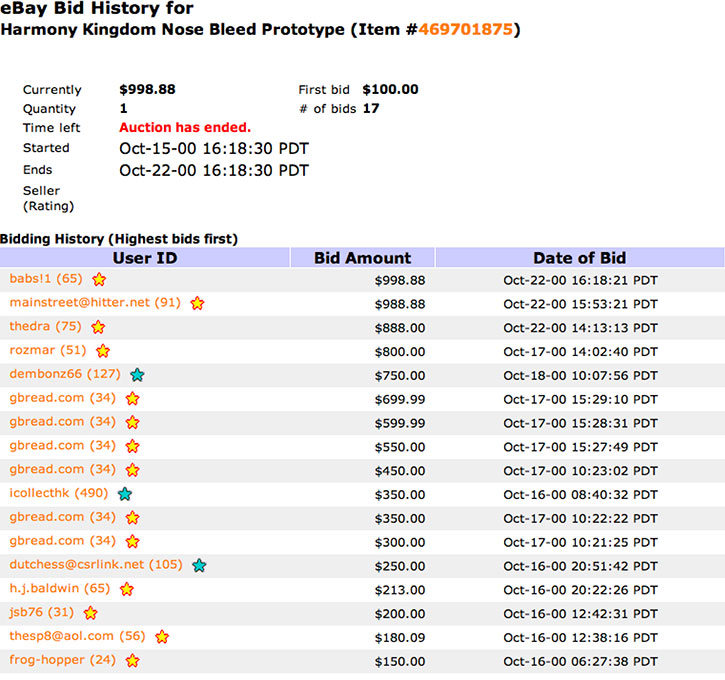725x680 pixels.
Task: Click the star beside mainstreet@hitter.net
Action: pyautogui.click(x=197, y=303)
